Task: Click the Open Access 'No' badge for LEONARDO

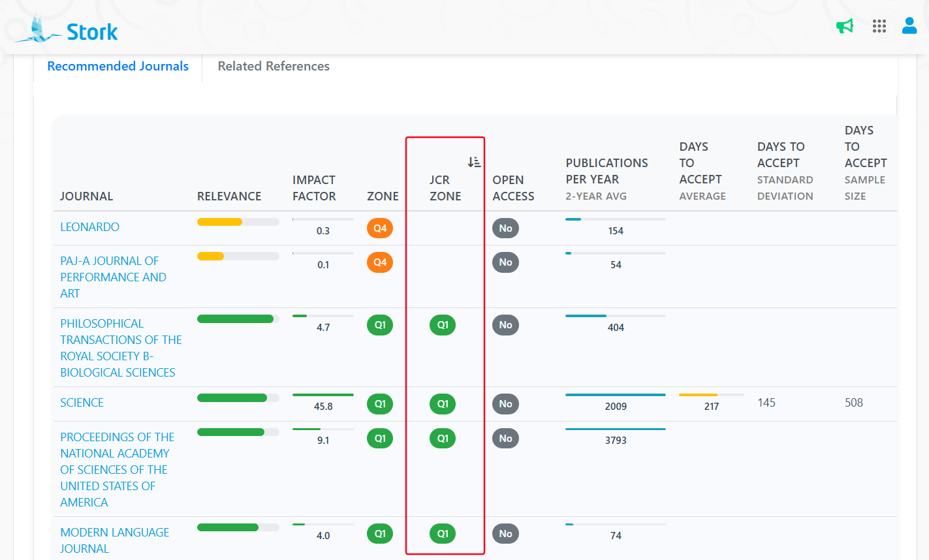Action: click(505, 228)
